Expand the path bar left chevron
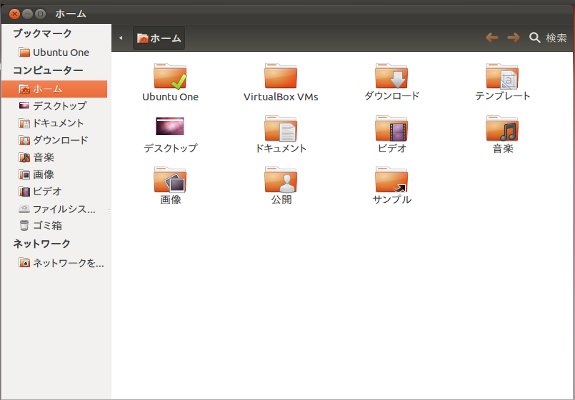The width and height of the screenshot is (575, 400). point(121,38)
